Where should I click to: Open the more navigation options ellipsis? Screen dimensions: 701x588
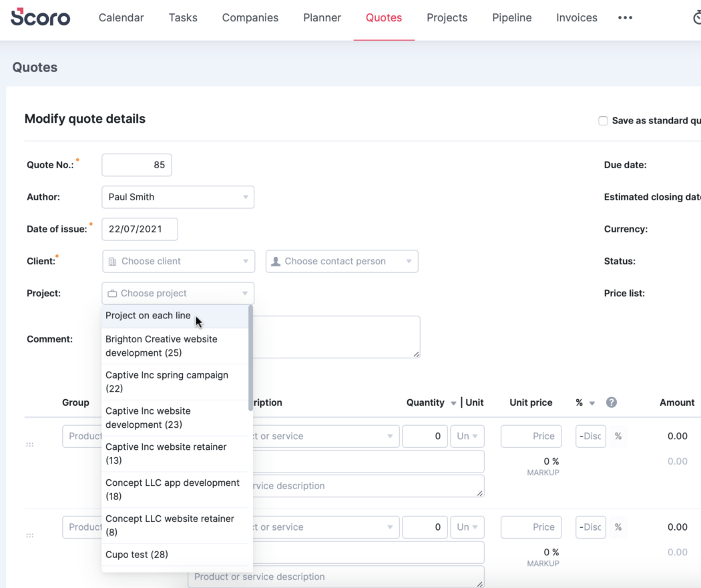pyautogui.click(x=625, y=18)
